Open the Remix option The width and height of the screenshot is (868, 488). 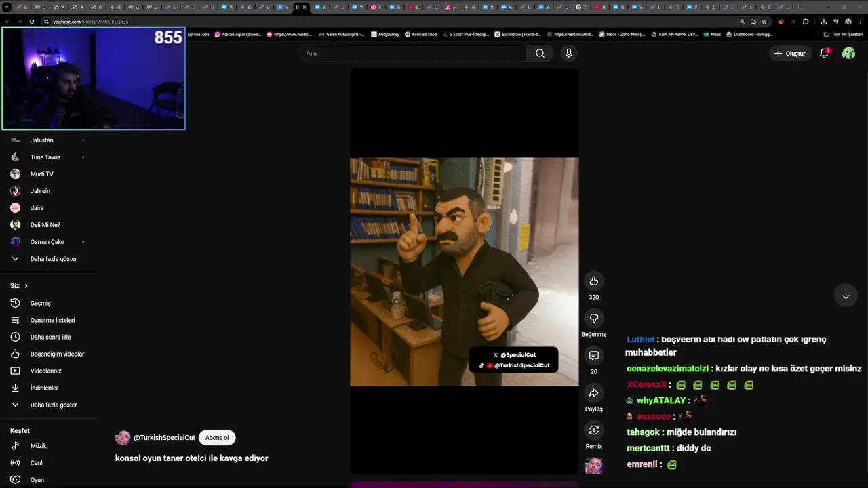[594, 430]
